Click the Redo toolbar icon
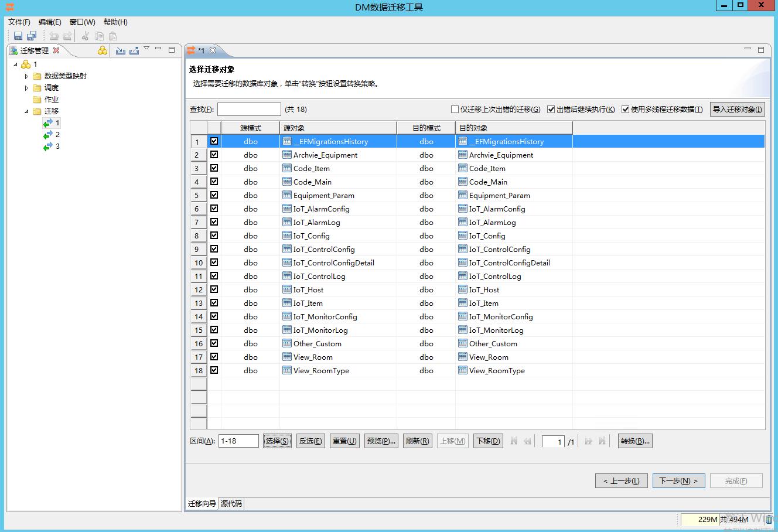778x532 pixels. click(x=67, y=36)
